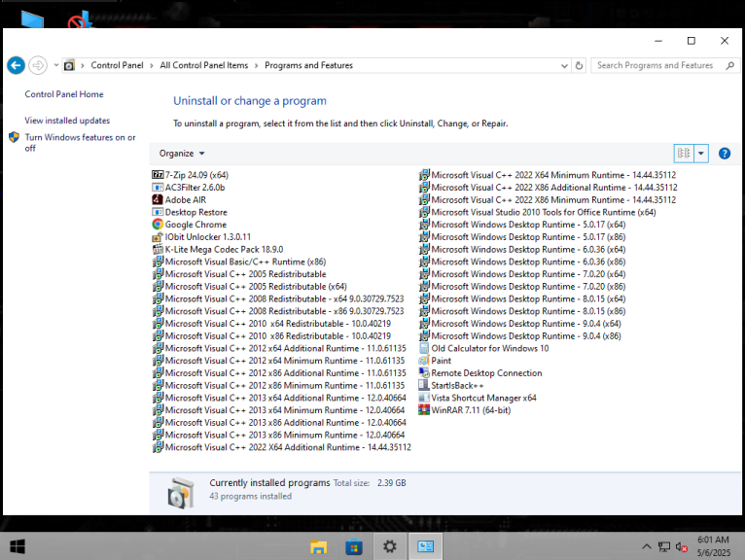This screenshot has width=745, height=560.
Task: Expand chevron after All Control Panel Items
Action: point(257,65)
